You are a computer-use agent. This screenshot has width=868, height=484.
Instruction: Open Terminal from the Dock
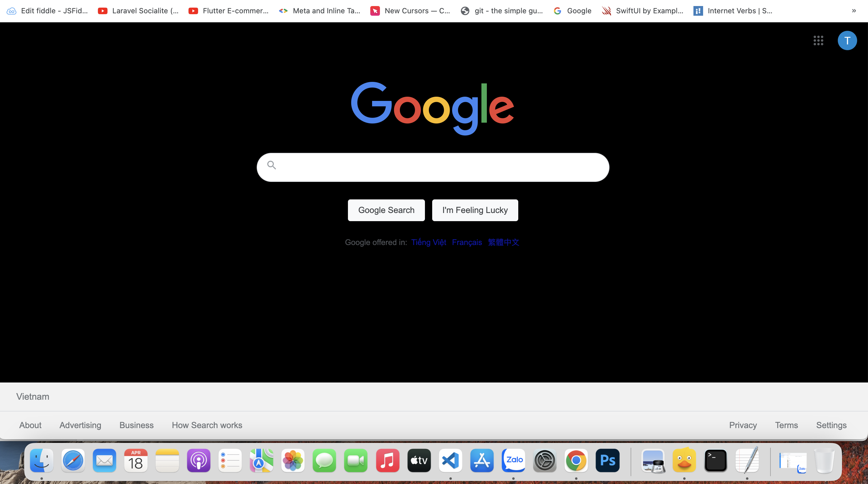(x=716, y=460)
